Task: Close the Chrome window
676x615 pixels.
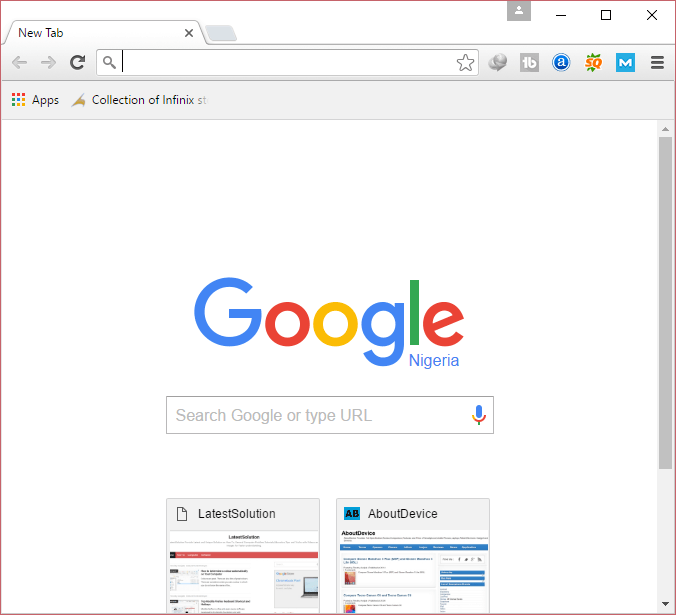Action: (652, 15)
